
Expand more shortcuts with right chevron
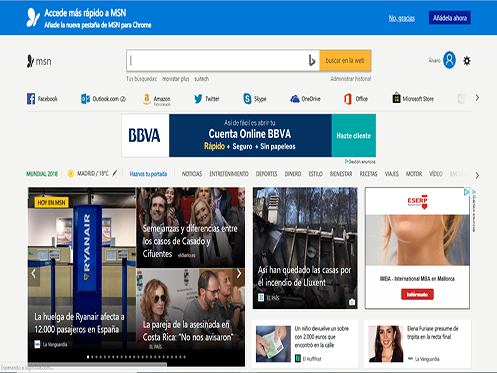(477, 98)
